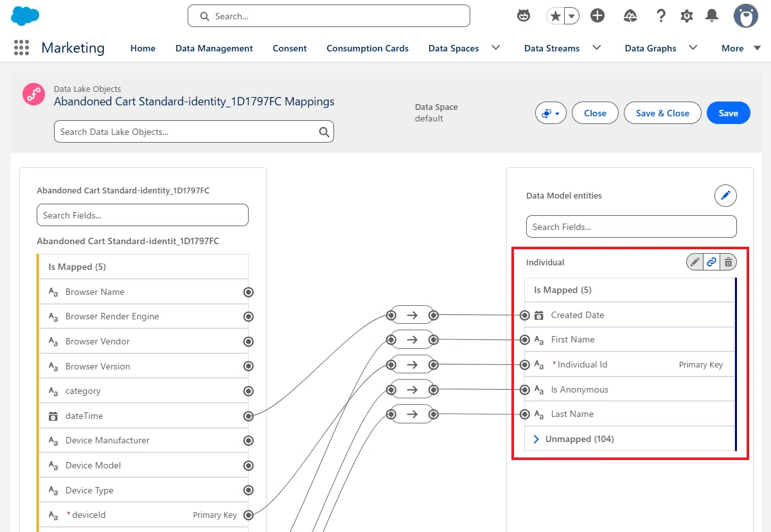Click the mapping arrow to First Name
Screen dimensions: 771x532
(x=412, y=339)
